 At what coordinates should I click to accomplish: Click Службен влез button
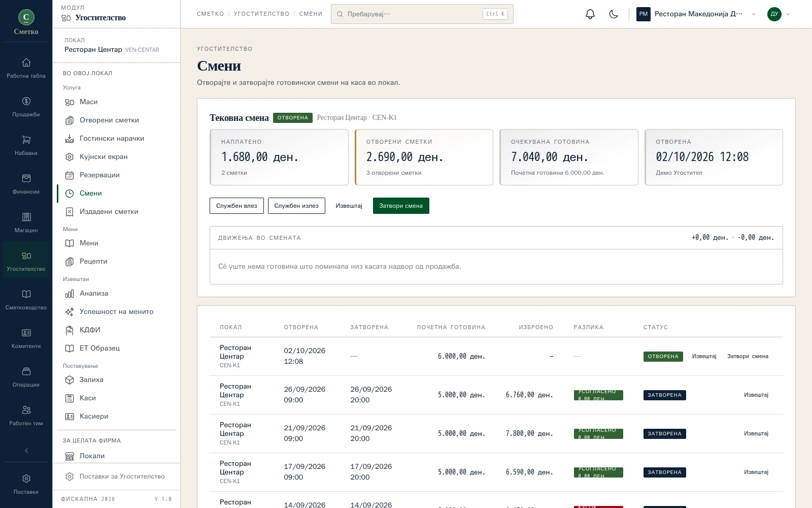point(236,206)
